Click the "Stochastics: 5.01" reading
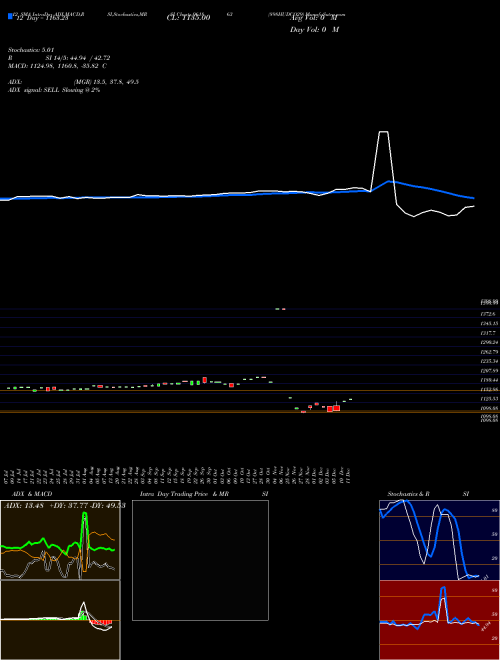 coord(30,50)
